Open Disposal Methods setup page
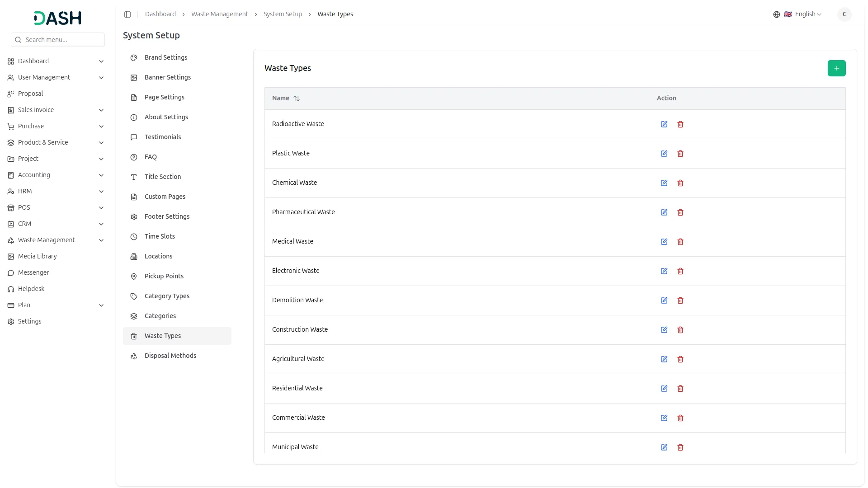This screenshot has width=868, height=488. pos(170,356)
